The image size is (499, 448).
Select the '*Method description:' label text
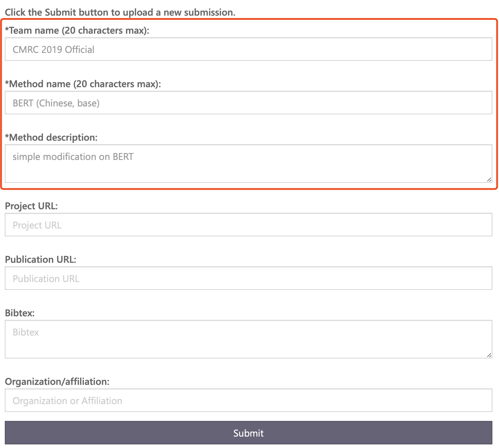[51, 137]
